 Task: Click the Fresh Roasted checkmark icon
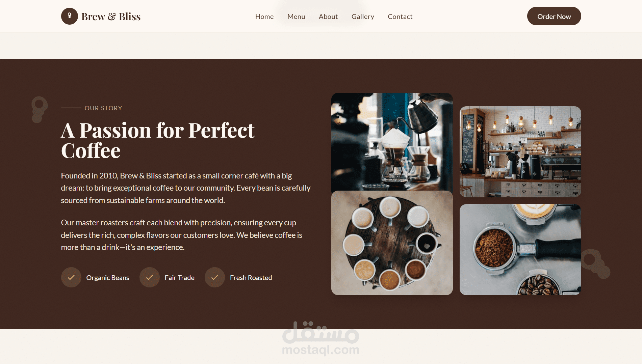click(x=215, y=277)
